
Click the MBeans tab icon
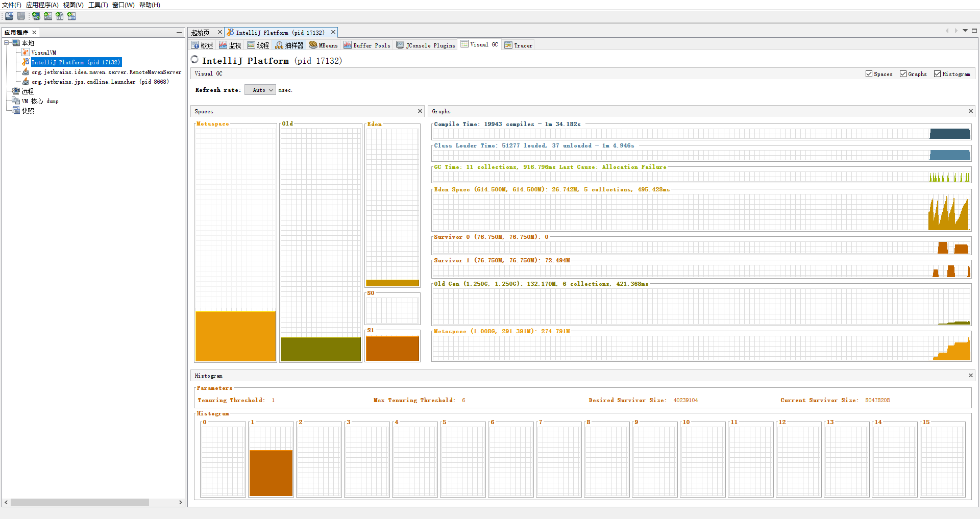click(x=313, y=45)
